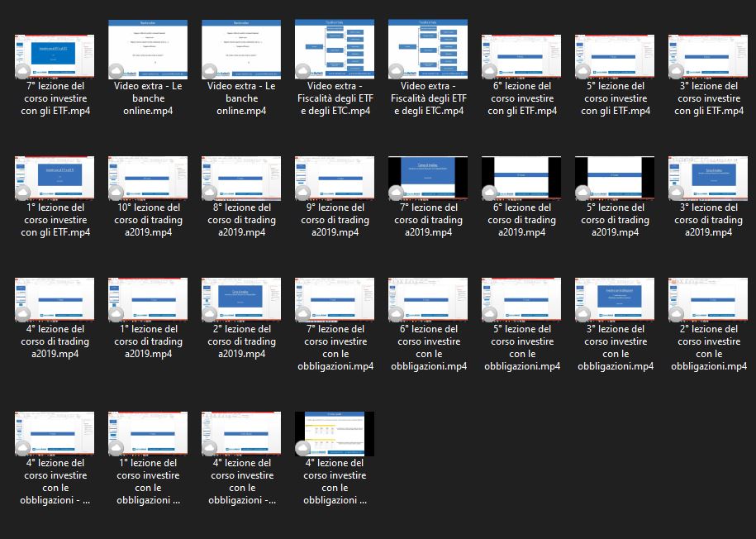Click cloud status icon on 7° lezione ETF video
The height and width of the screenshot is (539, 756).
click(24, 71)
